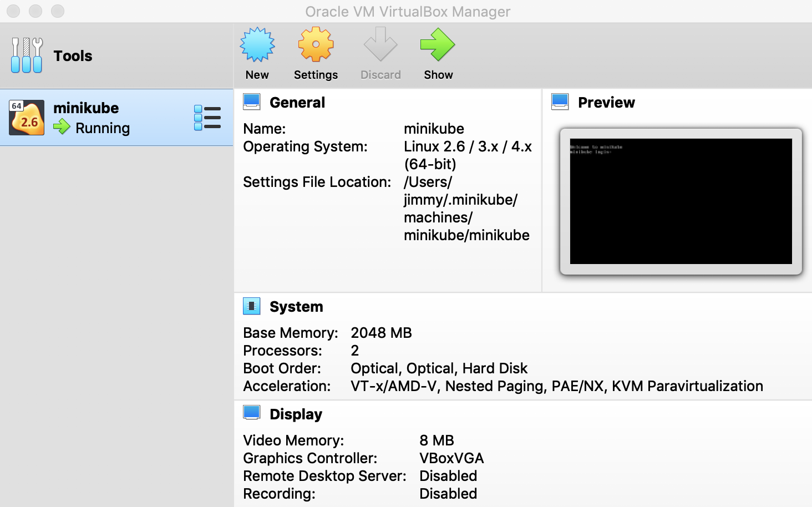Image resolution: width=812 pixels, height=507 pixels.
Task: Click the Graphics Controller value VBoxVGA
Action: 451,458
